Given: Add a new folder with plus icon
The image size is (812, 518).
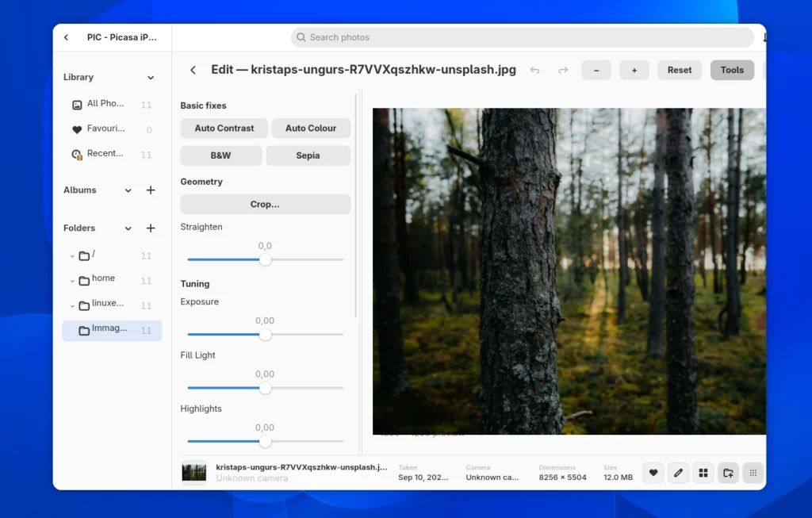Looking at the screenshot, I should (x=151, y=228).
